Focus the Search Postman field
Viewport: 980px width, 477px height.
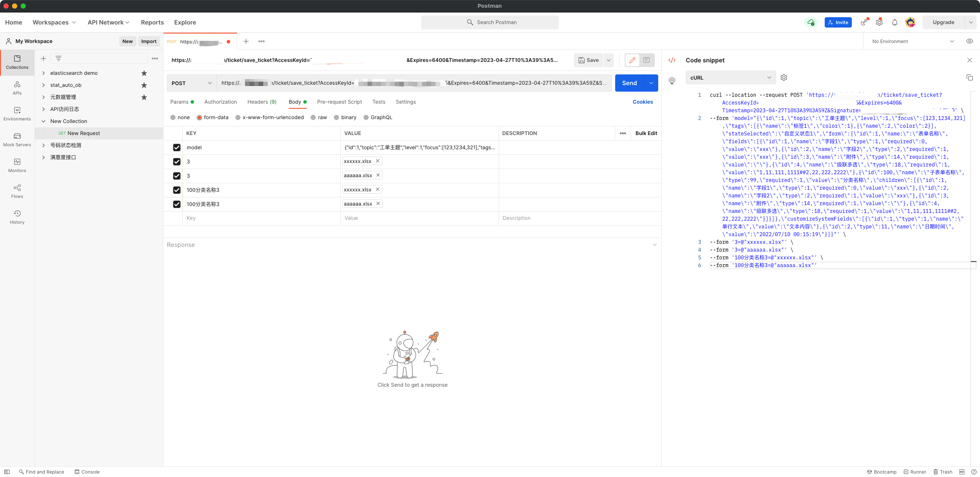(x=490, y=22)
